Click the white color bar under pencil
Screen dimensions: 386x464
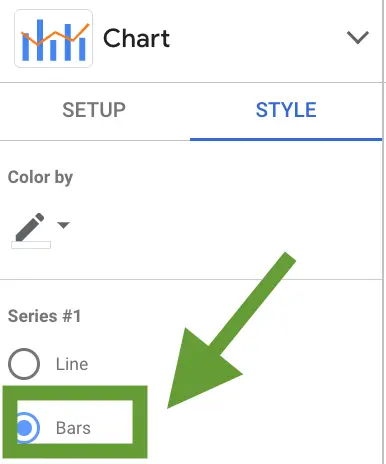(31, 245)
